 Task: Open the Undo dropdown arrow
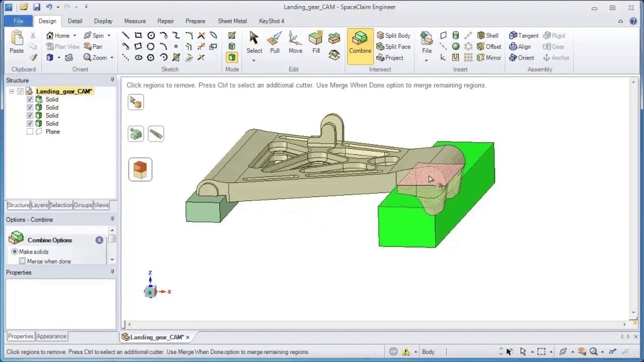pyautogui.click(x=58, y=7)
